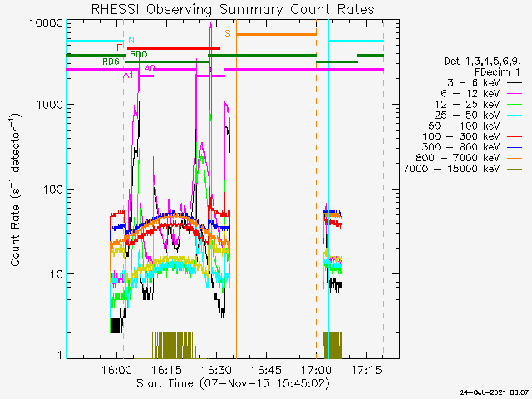
Task: Click the plot title 'RHESSI Observing Summary Count Rates'
Action: pyautogui.click(x=233, y=9)
